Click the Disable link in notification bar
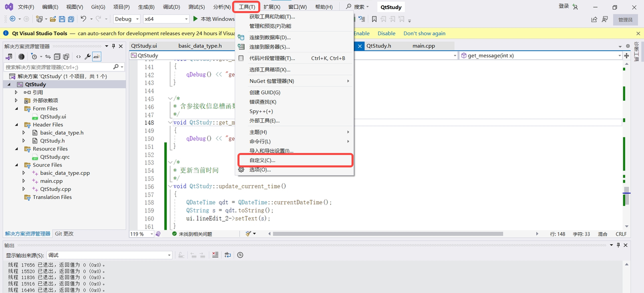Screen dimensions: 644x293 point(386,33)
